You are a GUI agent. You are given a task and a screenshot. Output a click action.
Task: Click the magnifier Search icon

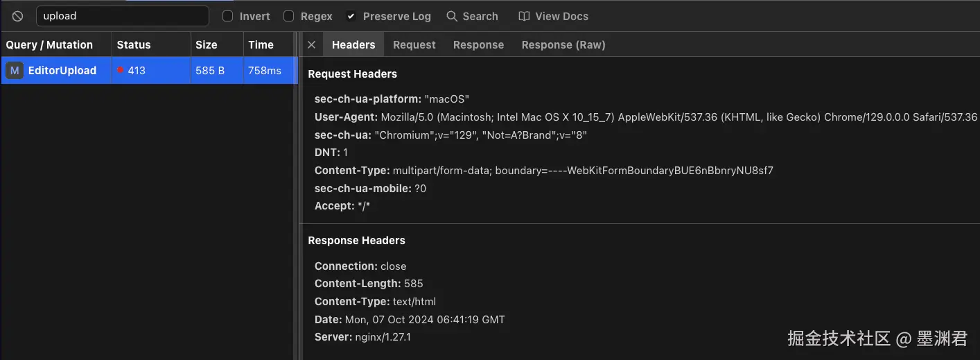coord(452,16)
